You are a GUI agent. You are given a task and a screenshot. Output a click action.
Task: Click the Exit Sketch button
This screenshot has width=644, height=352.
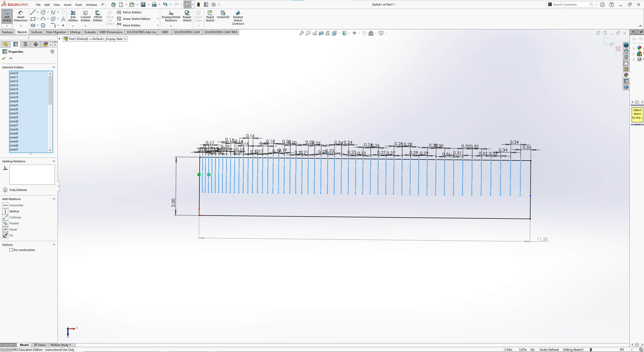(7, 16)
